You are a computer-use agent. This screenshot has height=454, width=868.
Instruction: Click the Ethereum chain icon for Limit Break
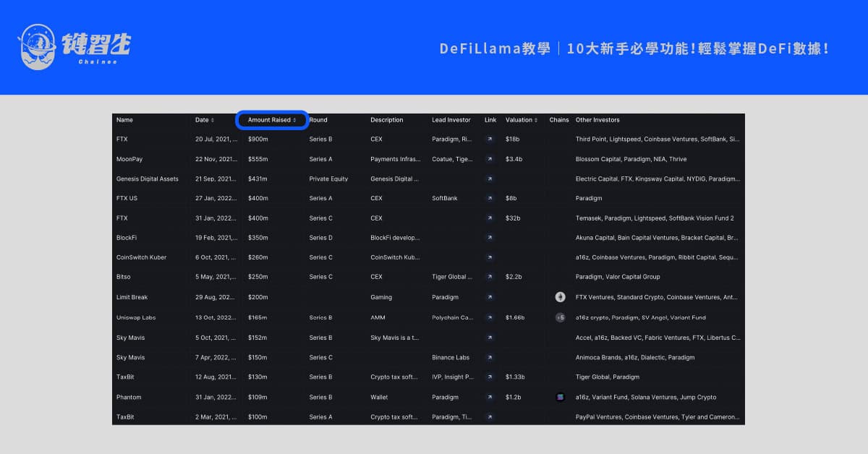pos(560,297)
